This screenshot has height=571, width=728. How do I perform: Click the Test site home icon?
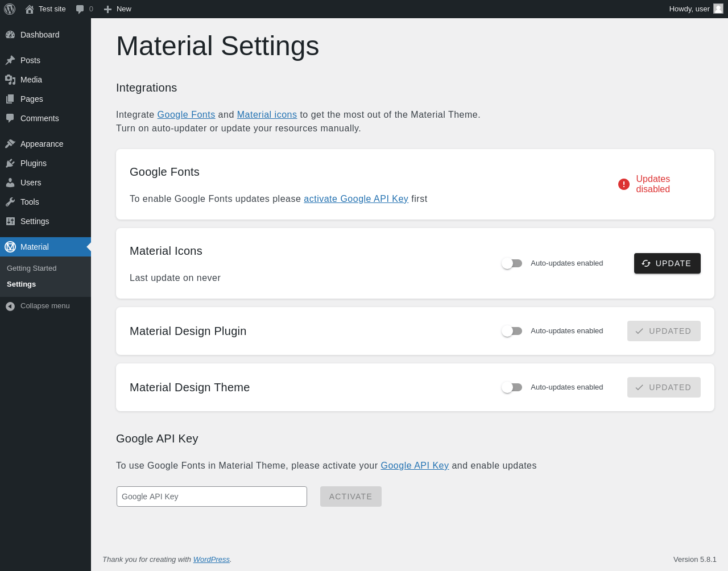[x=30, y=9]
